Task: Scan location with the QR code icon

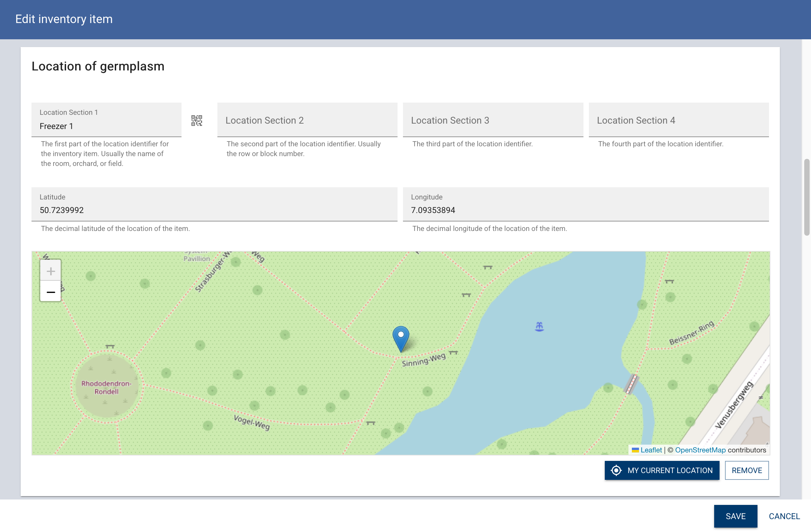Action: tap(197, 120)
